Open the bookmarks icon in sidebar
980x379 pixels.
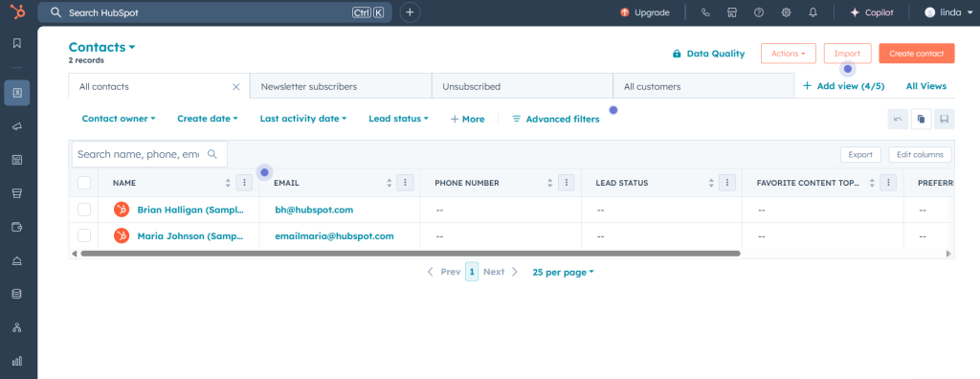[x=17, y=43]
